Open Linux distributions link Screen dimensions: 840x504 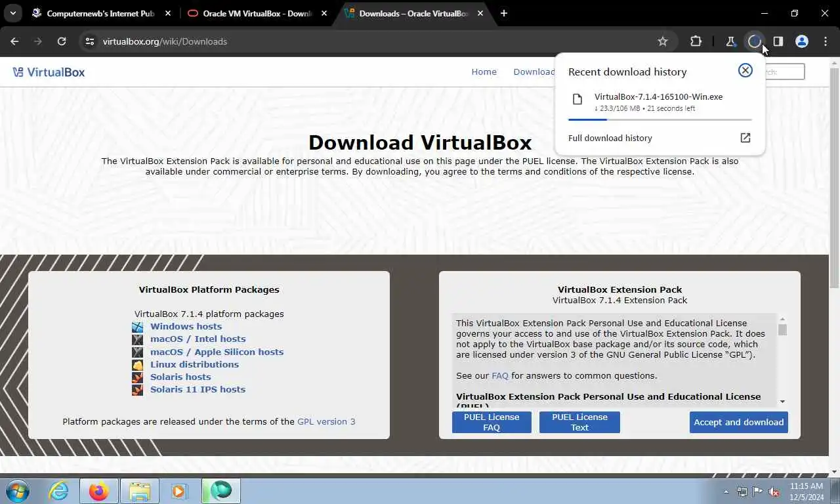click(194, 364)
